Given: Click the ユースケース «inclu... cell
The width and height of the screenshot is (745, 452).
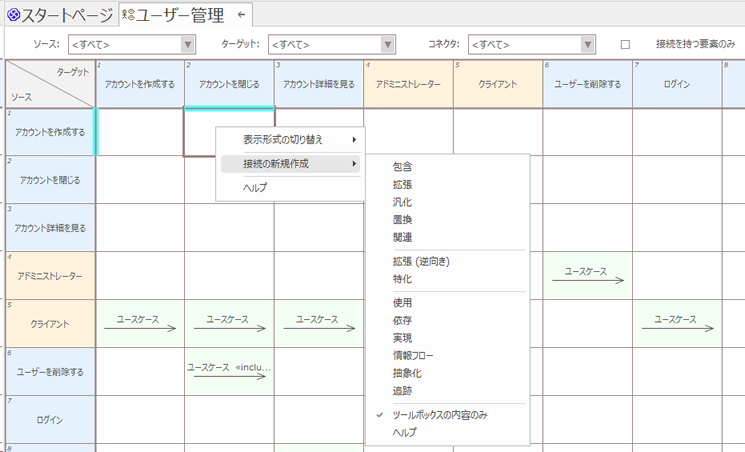Looking at the screenshot, I should (x=229, y=372).
